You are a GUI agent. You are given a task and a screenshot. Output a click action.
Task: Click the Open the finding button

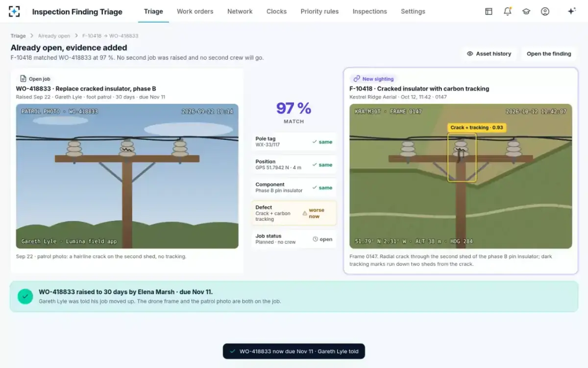click(x=549, y=53)
